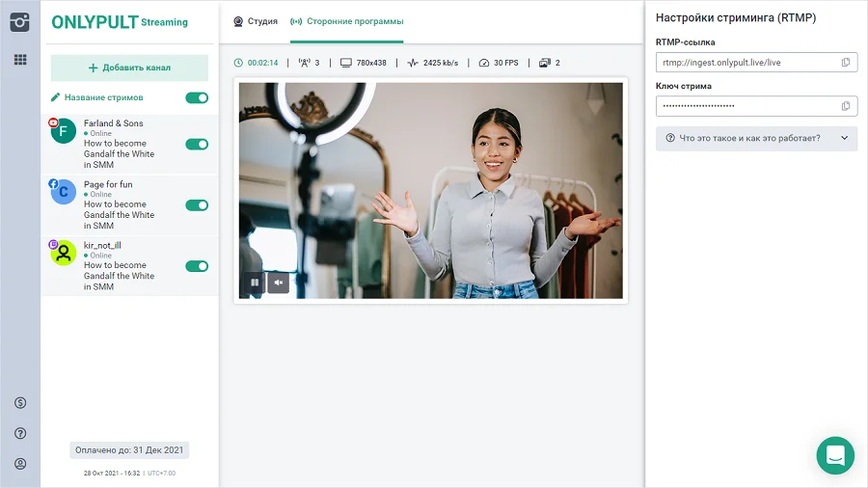Mute the video preview sound

pyautogui.click(x=278, y=283)
